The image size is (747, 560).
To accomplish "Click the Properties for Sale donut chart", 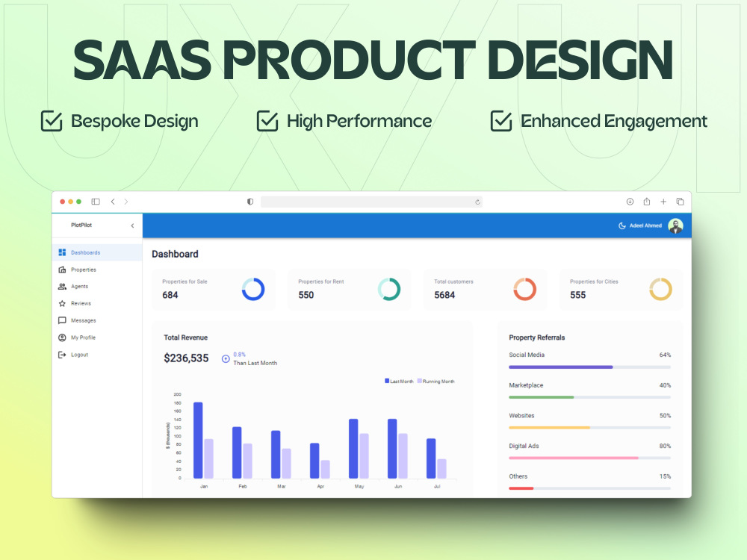I will point(253,289).
